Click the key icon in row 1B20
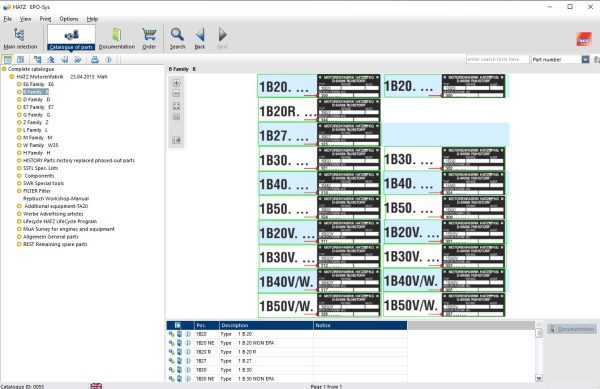The width and height of the screenshot is (600, 389). [x=171, y=334]
